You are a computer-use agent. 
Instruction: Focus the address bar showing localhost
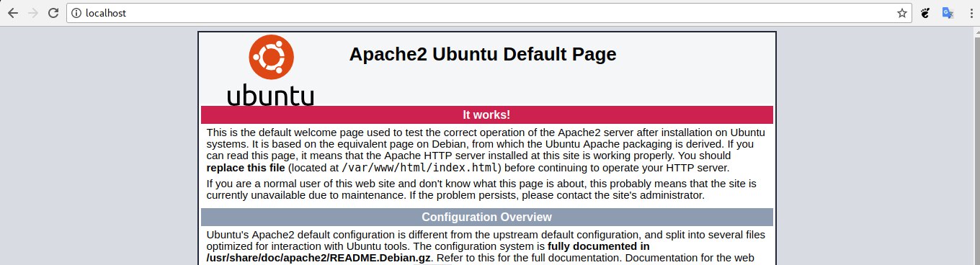tap(489, 13)
